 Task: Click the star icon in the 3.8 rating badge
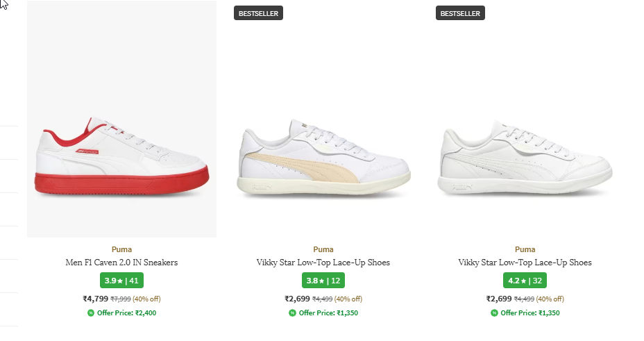[321, 281]
